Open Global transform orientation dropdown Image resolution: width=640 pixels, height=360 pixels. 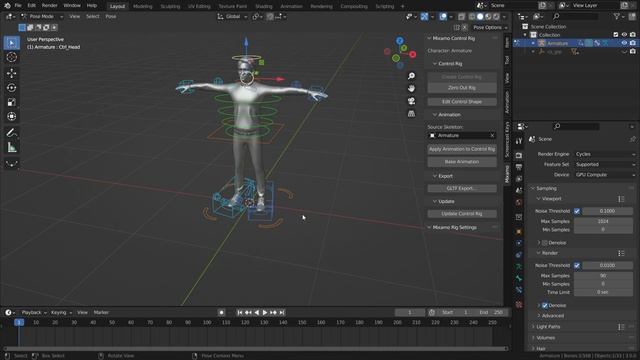233,17
